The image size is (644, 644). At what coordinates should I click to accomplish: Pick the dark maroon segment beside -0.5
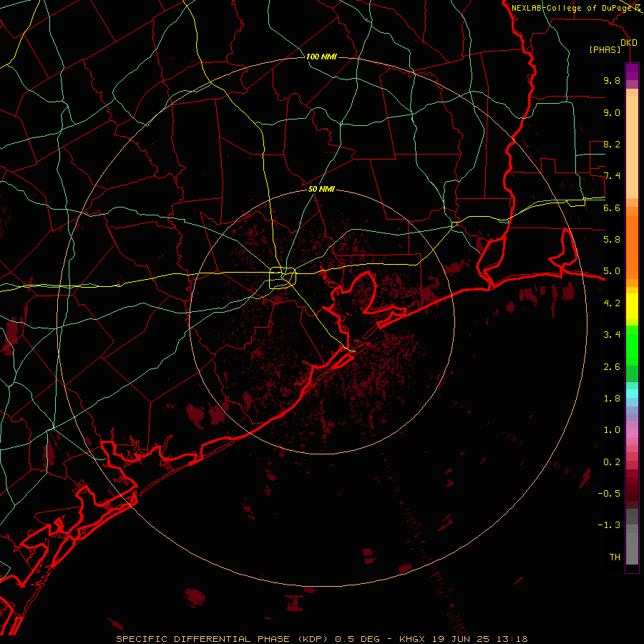tap(632, 497)
